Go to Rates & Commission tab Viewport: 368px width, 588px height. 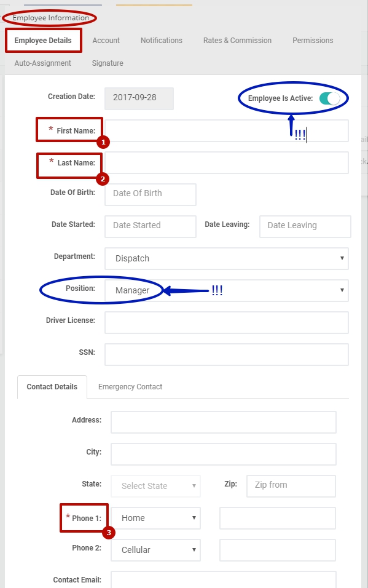pyautogui.click(x=237, y=41)
